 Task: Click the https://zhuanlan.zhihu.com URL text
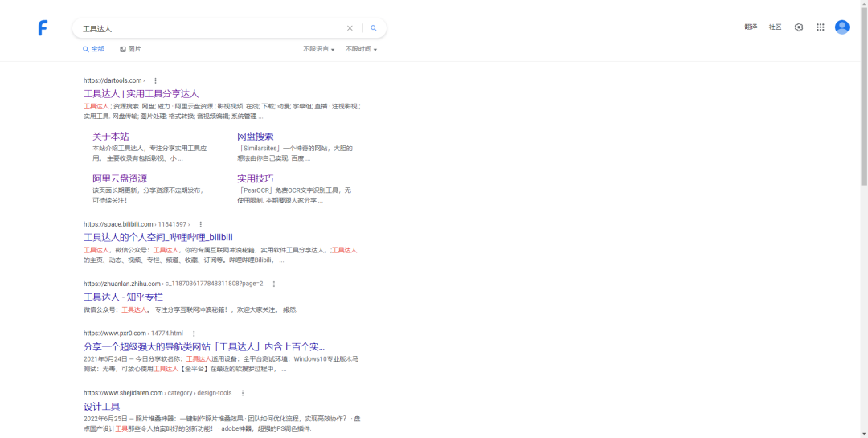122,284
